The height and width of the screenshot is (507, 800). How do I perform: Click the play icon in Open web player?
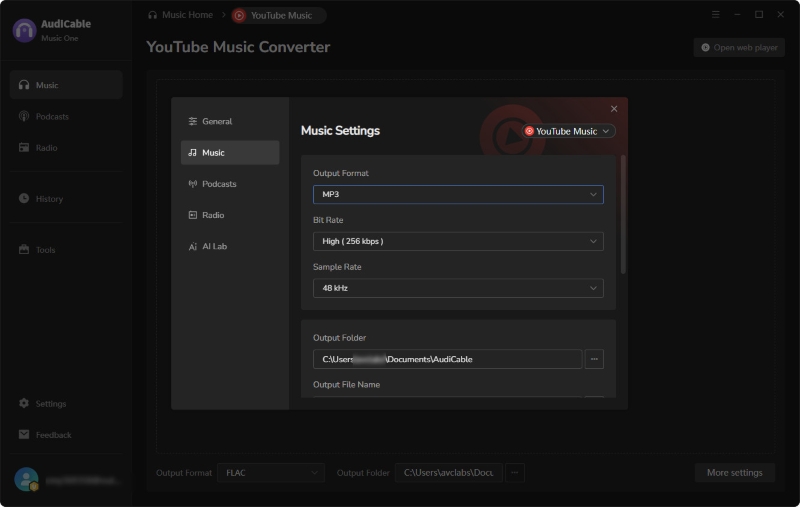[x=705, y=47]
